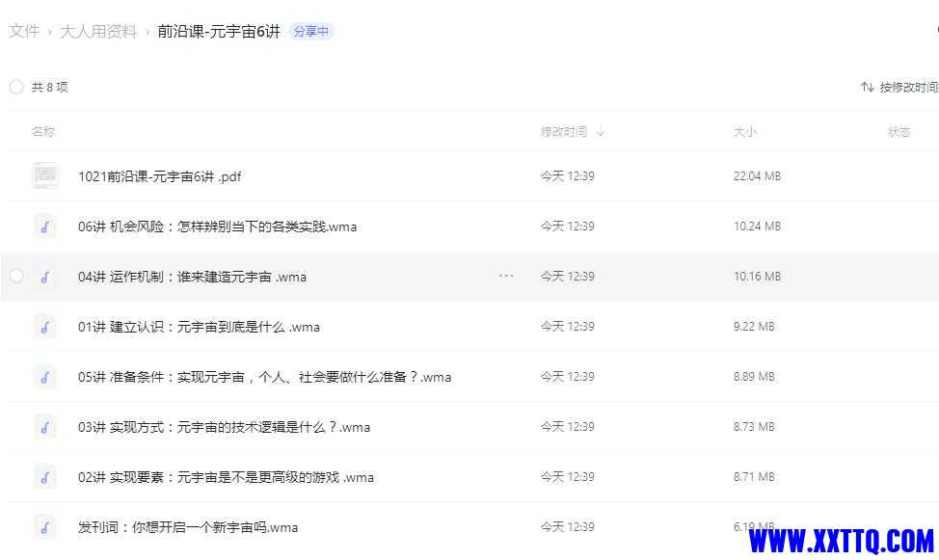Click the 共 8 项 item count text
The image size is (939, 560).
50,88
